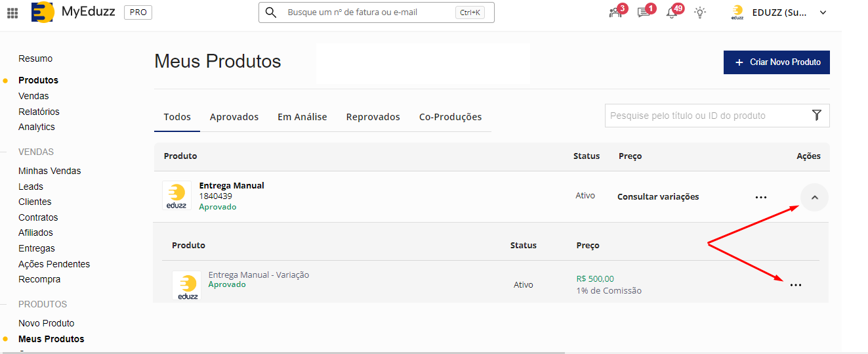This screenshot has height=354, width=868.
Task: Switch to the Aprovados tab
Action: tap(234, 117)
